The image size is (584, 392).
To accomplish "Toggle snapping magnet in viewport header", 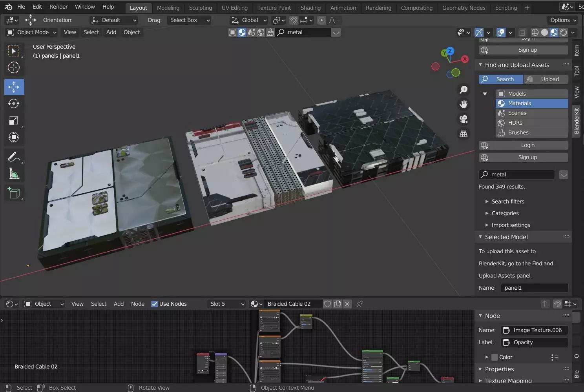I will pos(293,20).
